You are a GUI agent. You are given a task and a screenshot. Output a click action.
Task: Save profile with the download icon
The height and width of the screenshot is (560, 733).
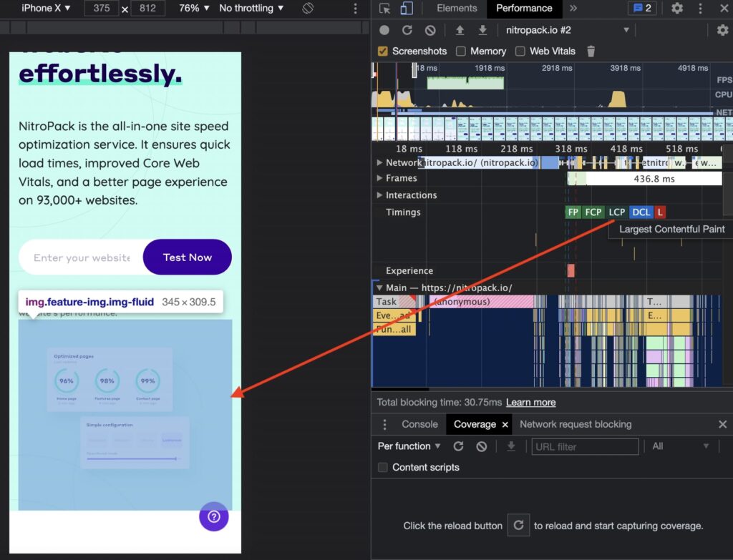click(483, 30)
